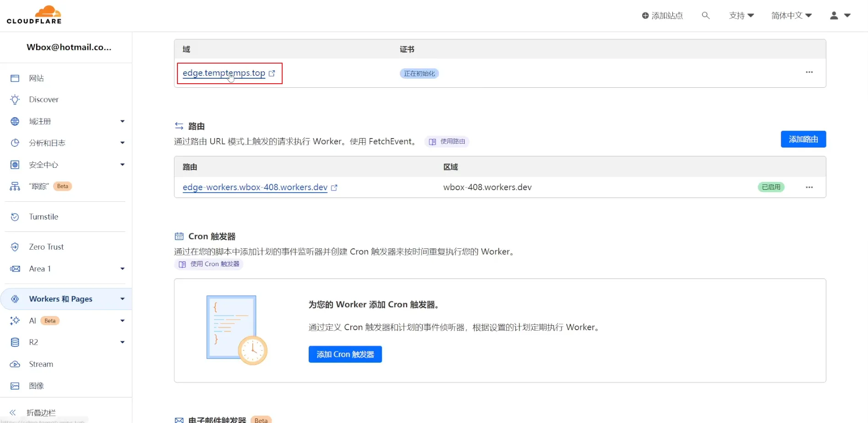868x423 pixels.
Task: Click the 图像 sidebar icon
Action: pyautogui.click(x=15, y=386)
